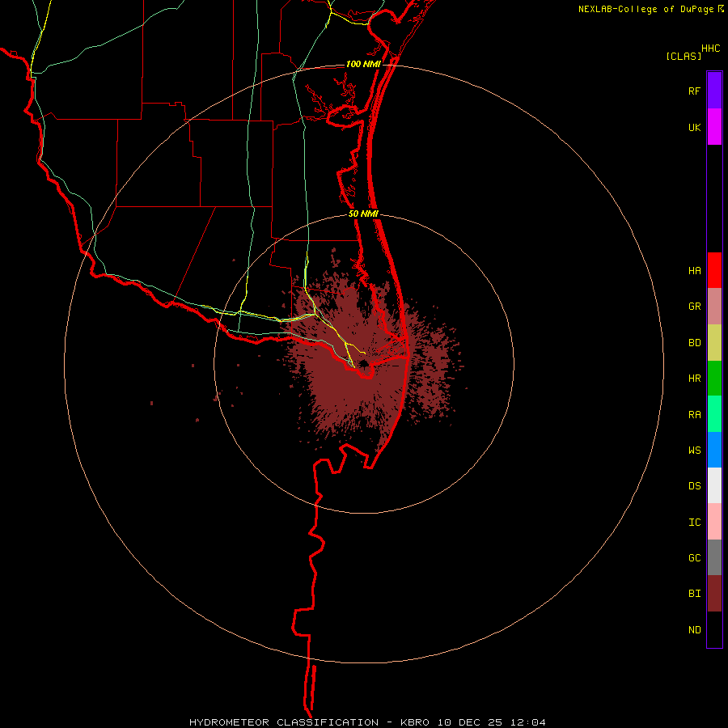Viewport: 728px width, 728px height.
Task: Click the RF legend label
Action: pyautogui.click(x=694, y=91)
